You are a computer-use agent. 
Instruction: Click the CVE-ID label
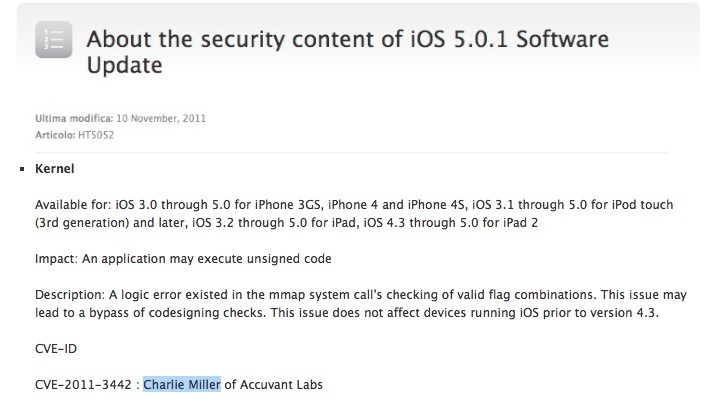point(55,352)
